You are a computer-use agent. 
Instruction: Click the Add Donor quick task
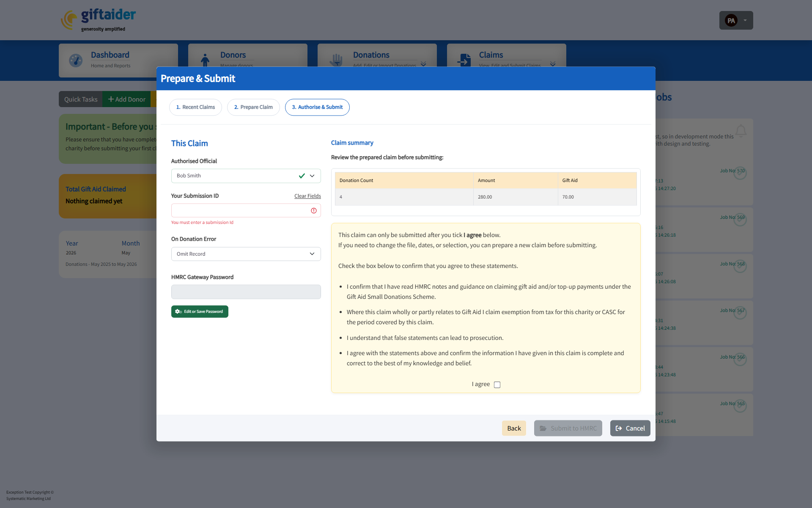(126, 99)
